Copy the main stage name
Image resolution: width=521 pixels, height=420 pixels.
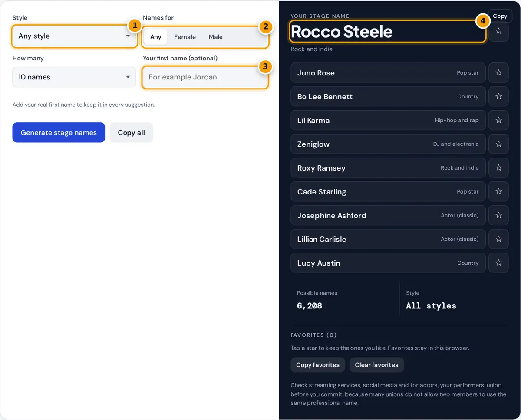point(500,16)
